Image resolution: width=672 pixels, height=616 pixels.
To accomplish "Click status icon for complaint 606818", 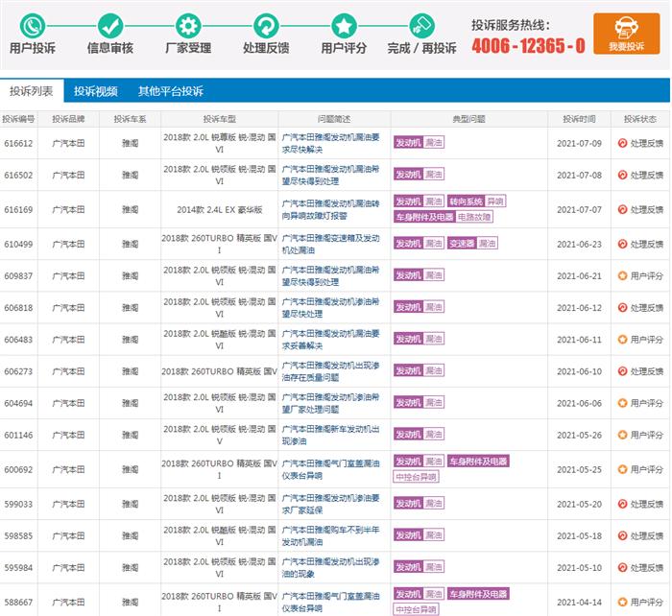I will click(623, 308).
